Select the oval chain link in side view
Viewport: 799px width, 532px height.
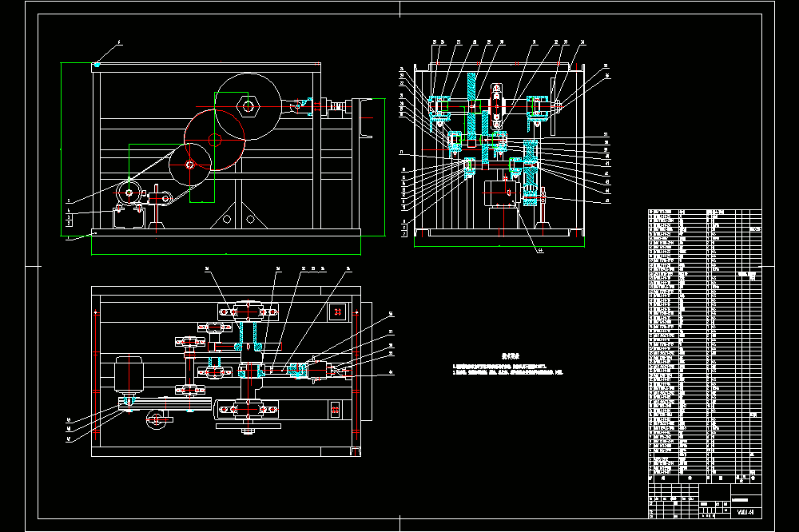pos(496,106)
